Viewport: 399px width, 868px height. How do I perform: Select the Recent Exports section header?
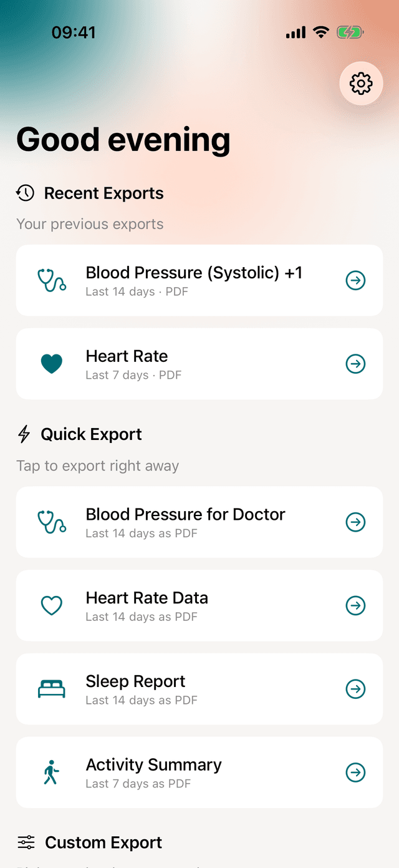click(x=103, y=193)
